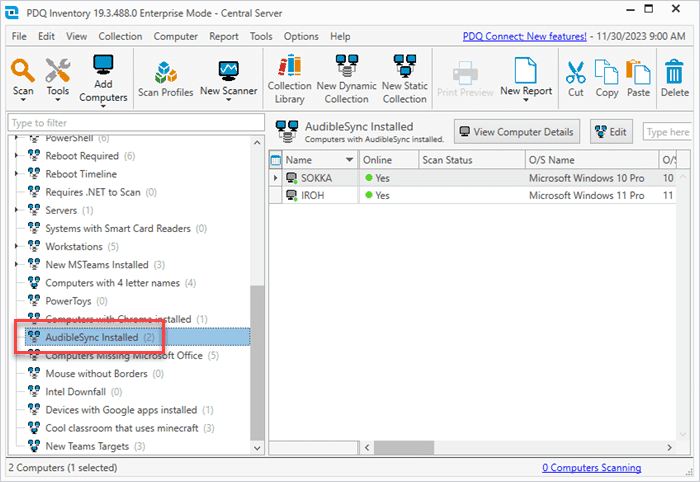700x482 pixels.
Task: Click the Paste clipboard icon
Action: pos(638,72)
